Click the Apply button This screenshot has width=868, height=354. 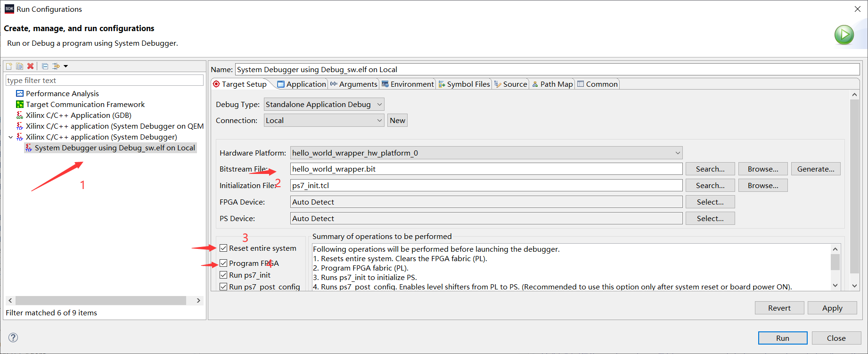pos(832,308)
